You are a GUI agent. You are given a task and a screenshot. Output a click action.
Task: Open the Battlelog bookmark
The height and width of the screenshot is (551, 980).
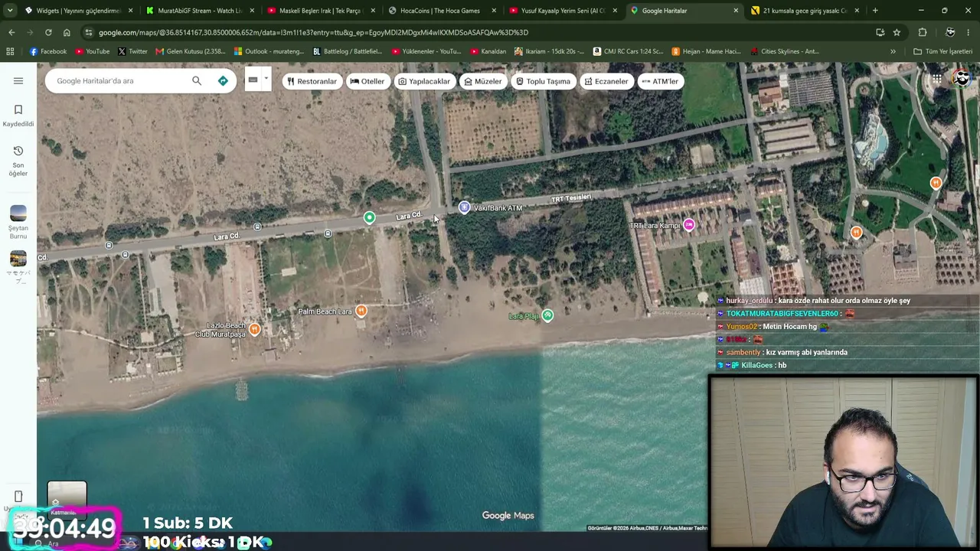pos(348,51)
